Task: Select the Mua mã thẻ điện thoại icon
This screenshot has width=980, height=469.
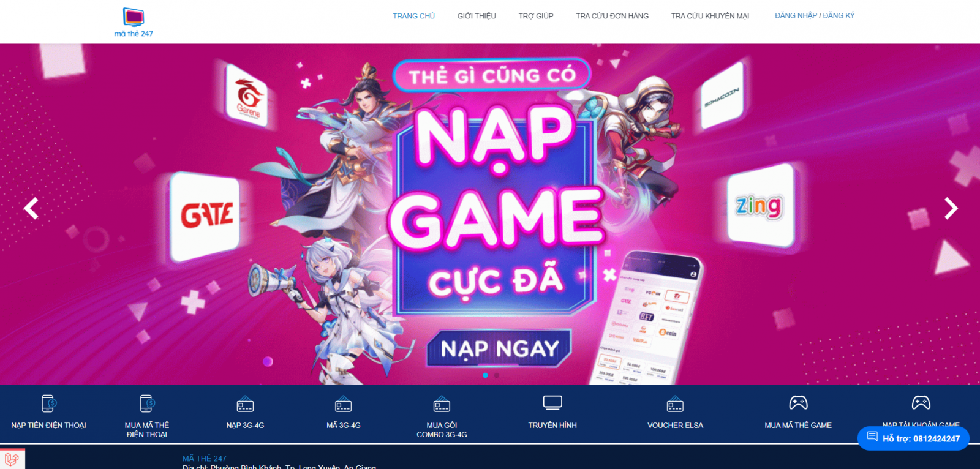Action: pyautogui.click(x=147, y=403)
